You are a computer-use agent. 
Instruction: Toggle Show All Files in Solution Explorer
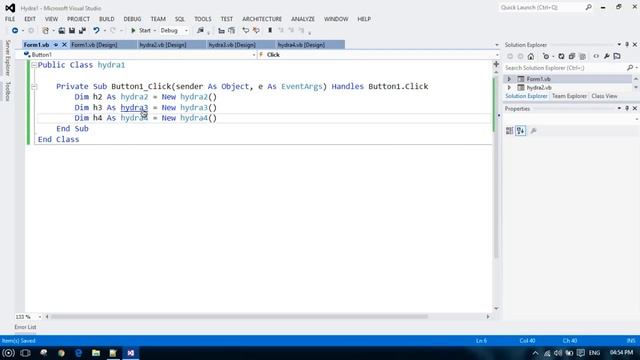582,56
